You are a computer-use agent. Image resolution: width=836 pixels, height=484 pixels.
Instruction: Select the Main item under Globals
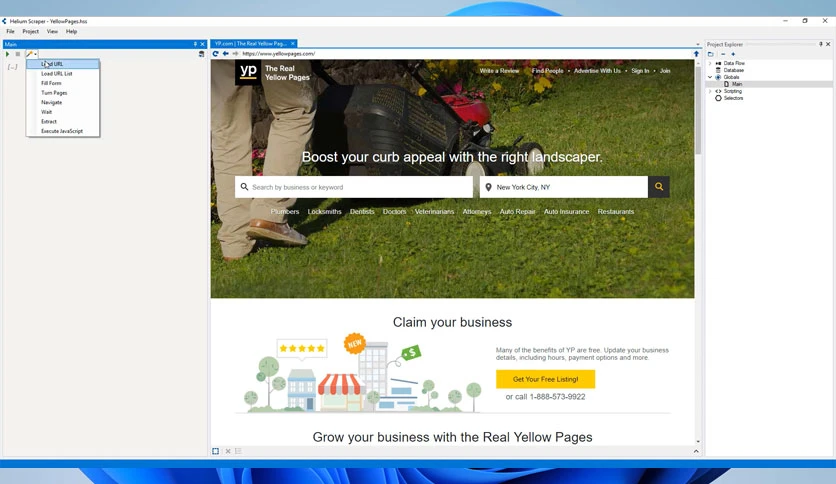(737, 84)
